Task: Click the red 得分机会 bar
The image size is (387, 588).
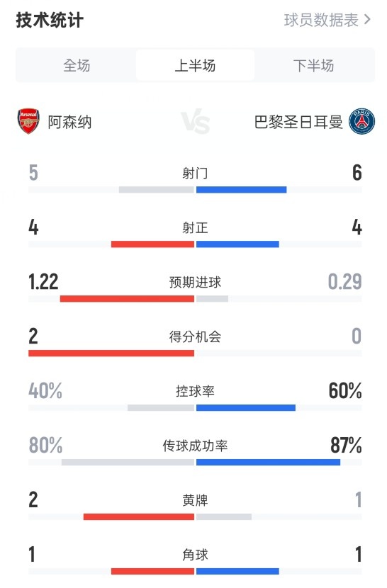Action: (111, 354)
